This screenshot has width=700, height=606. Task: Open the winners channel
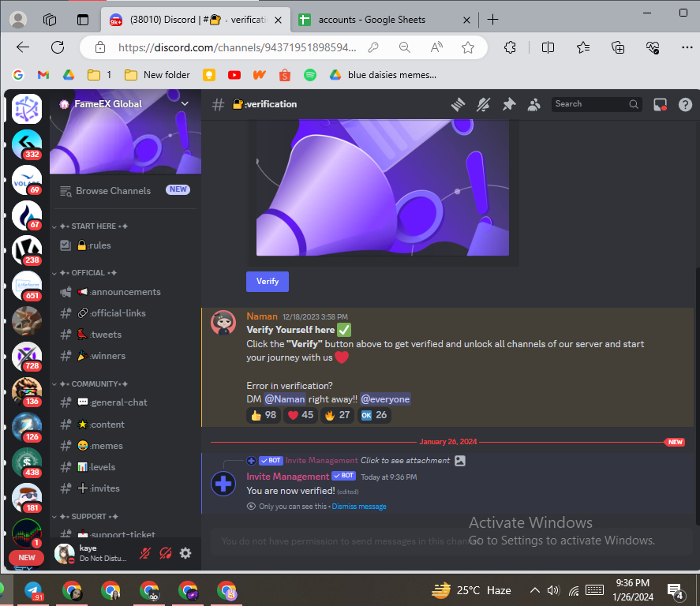125,356
